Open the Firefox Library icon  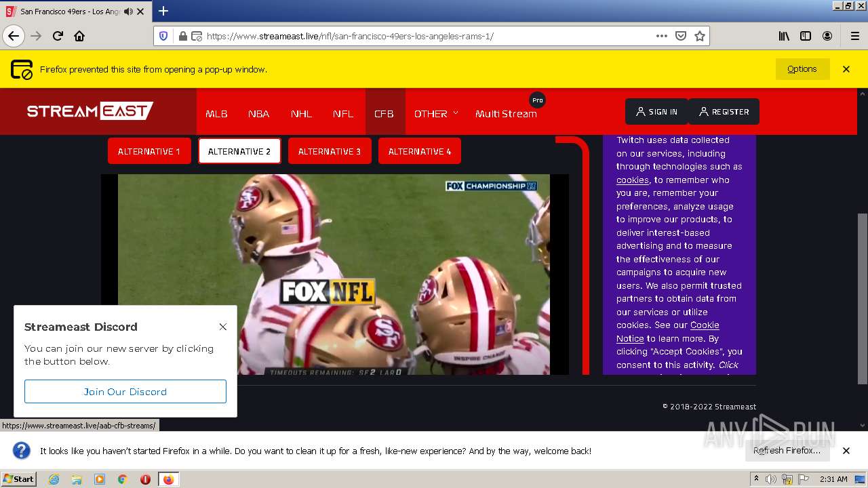pos(784,36)
